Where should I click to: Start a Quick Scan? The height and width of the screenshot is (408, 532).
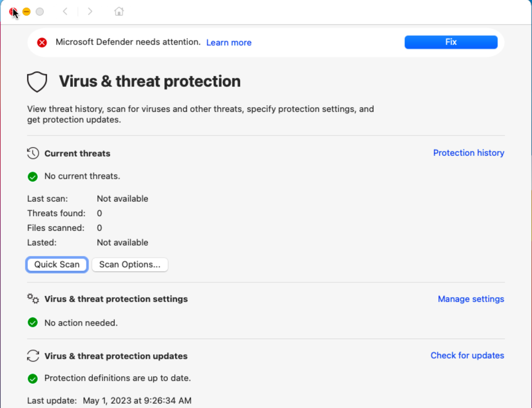click(x=57, y=265)
